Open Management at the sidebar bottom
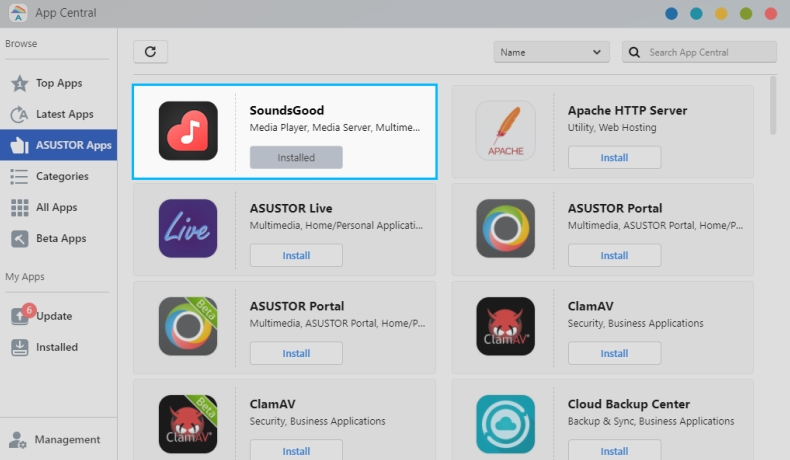Image resolution: width=790 pixels, height=460 pixels. [x=66, y=439]
